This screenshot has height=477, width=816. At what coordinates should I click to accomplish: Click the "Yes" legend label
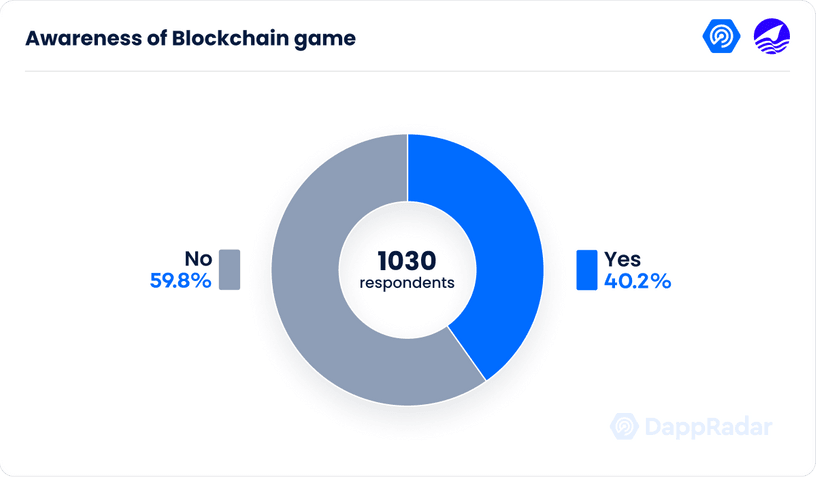coord(622,260)
